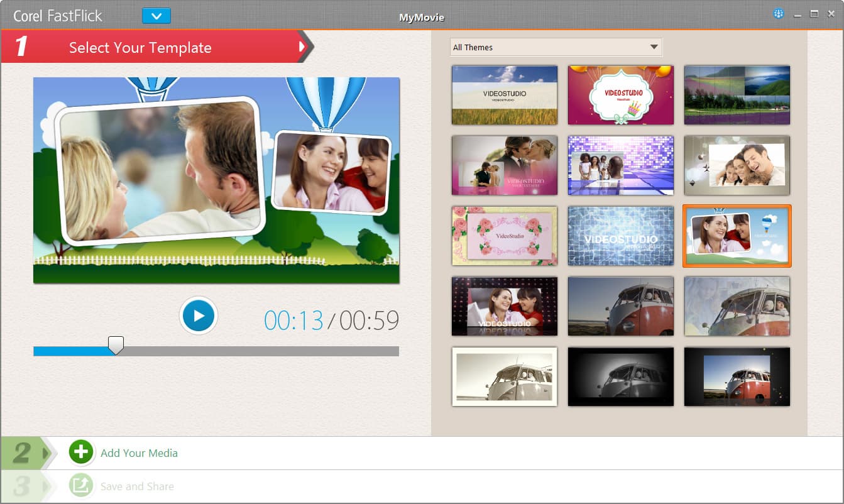Image resolution: width=844 pixels, height=504 pixels.
Task: Choose the black-and-white van template
Action: coord(621,376)
